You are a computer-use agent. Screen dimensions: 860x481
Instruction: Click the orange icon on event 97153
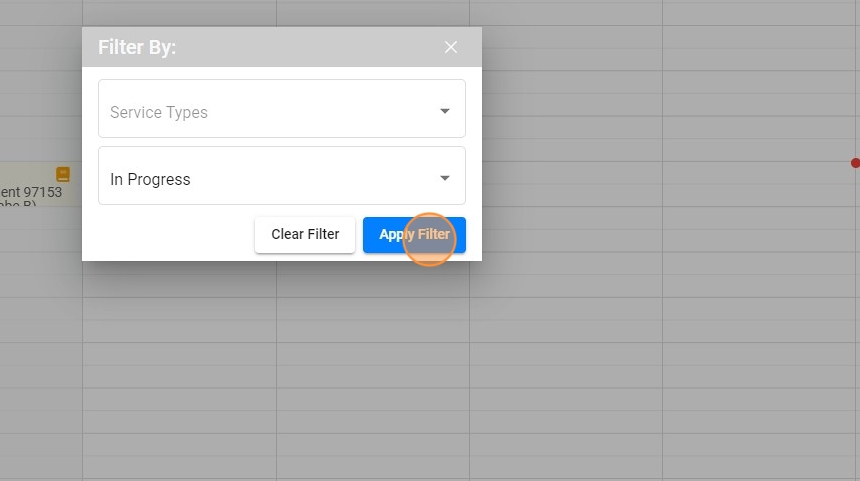point(63,174)
